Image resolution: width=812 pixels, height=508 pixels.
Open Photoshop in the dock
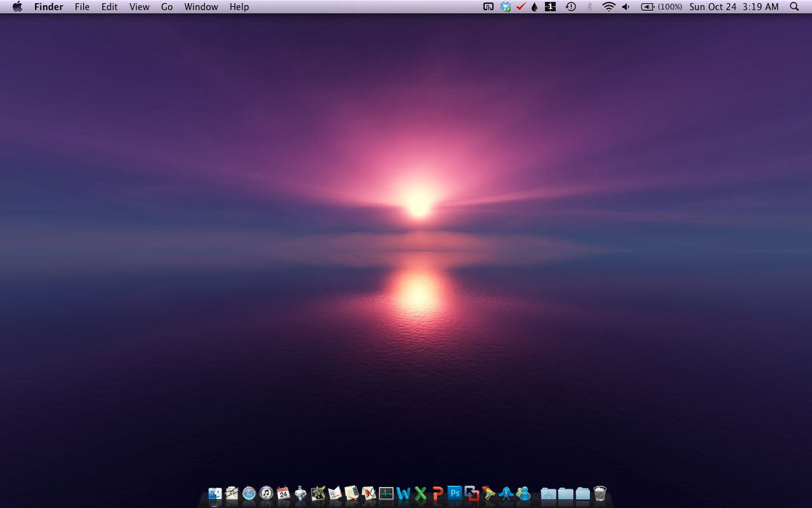(454, 493)
